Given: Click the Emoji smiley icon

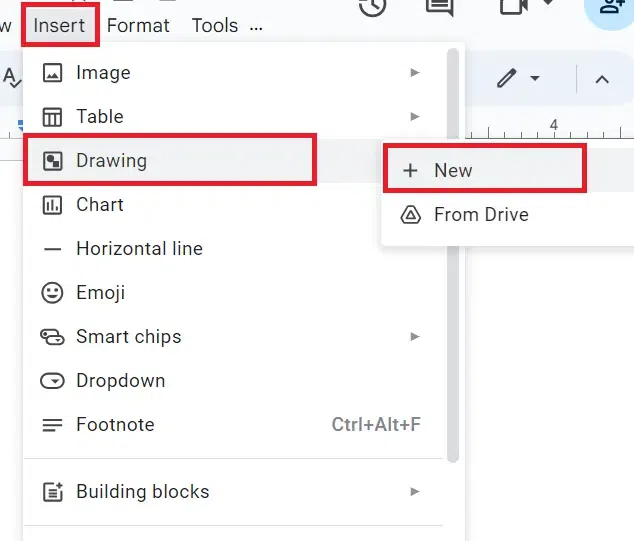Looking at the screenshot, I should pos(52,293).
